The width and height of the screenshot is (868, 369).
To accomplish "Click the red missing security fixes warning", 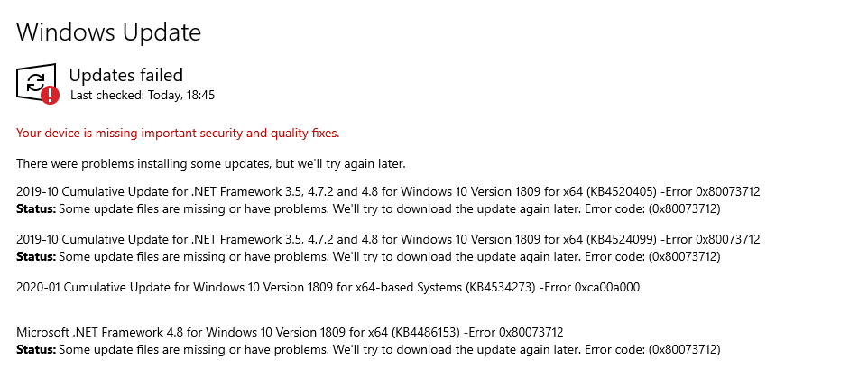I will pos(178,134).
